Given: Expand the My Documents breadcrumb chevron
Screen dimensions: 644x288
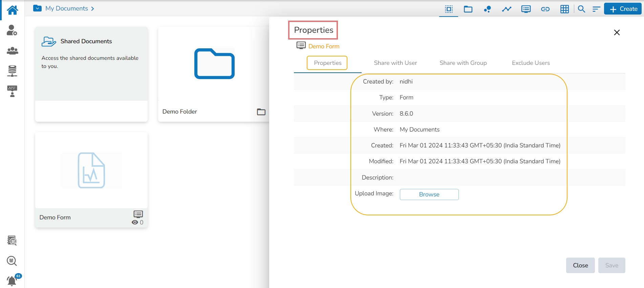Looking at the screenshot, I should (92, 8).
